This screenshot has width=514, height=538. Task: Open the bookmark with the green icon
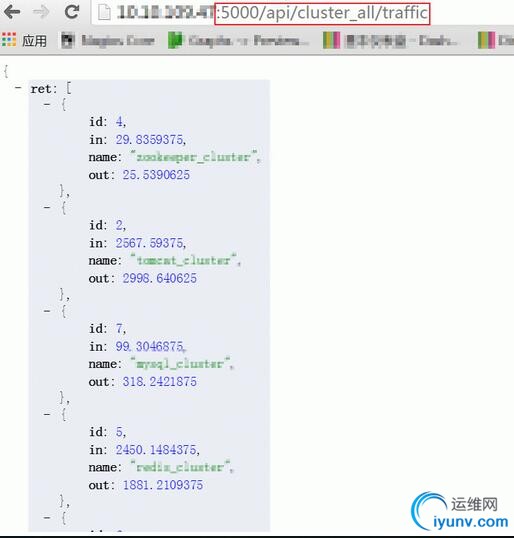pyautogui.click(x=238, y=40)
